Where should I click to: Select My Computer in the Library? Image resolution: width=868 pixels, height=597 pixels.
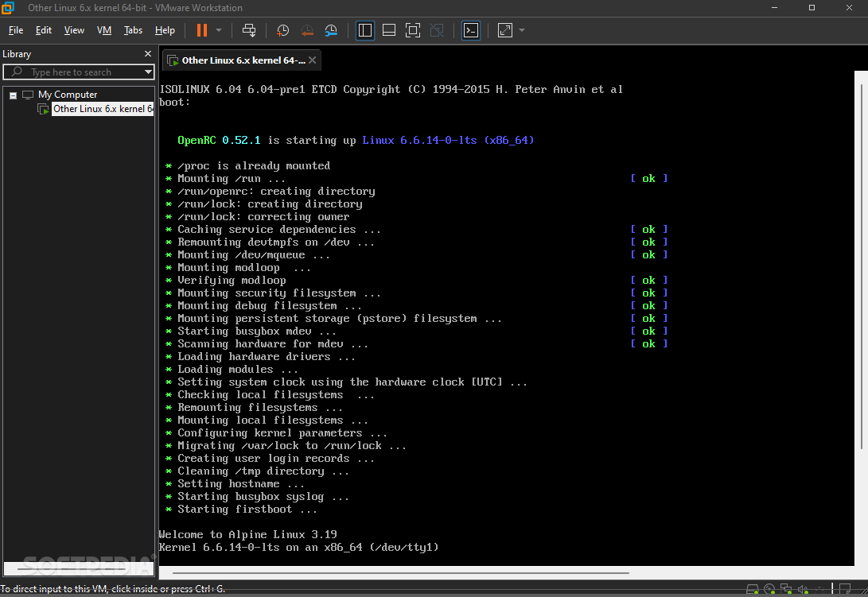coord(68,95)
